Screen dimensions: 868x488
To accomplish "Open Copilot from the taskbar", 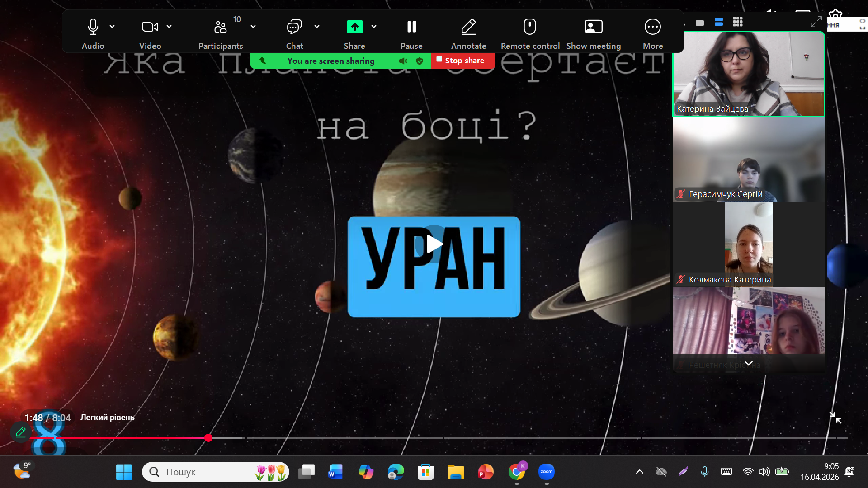I will click(366, 472).
